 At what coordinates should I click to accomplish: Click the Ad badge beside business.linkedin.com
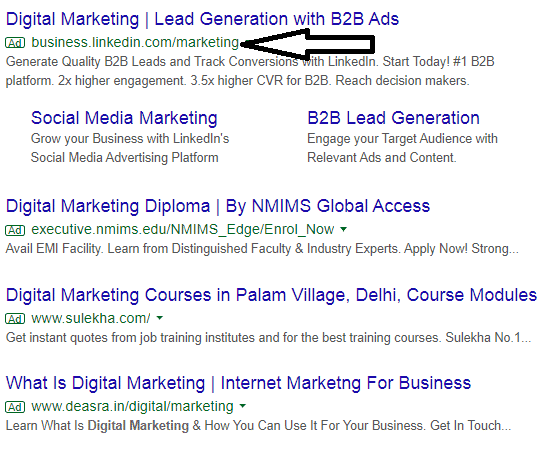click(15, 43)
